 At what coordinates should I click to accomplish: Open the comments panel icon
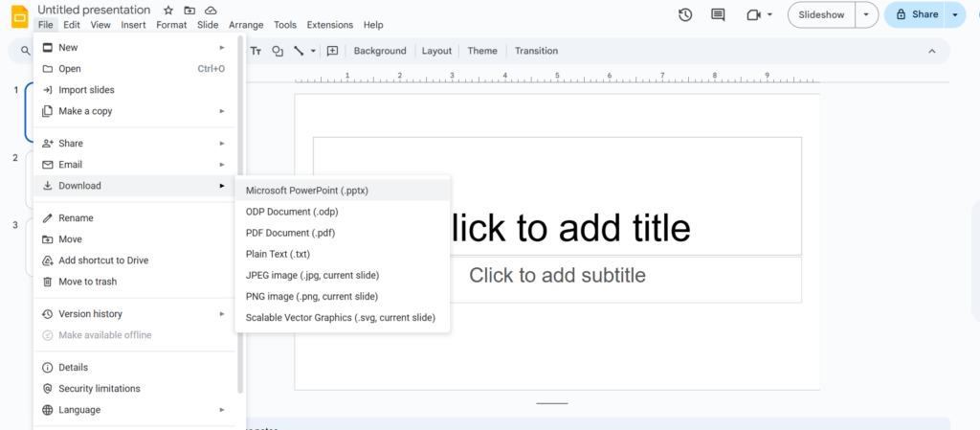718,14
